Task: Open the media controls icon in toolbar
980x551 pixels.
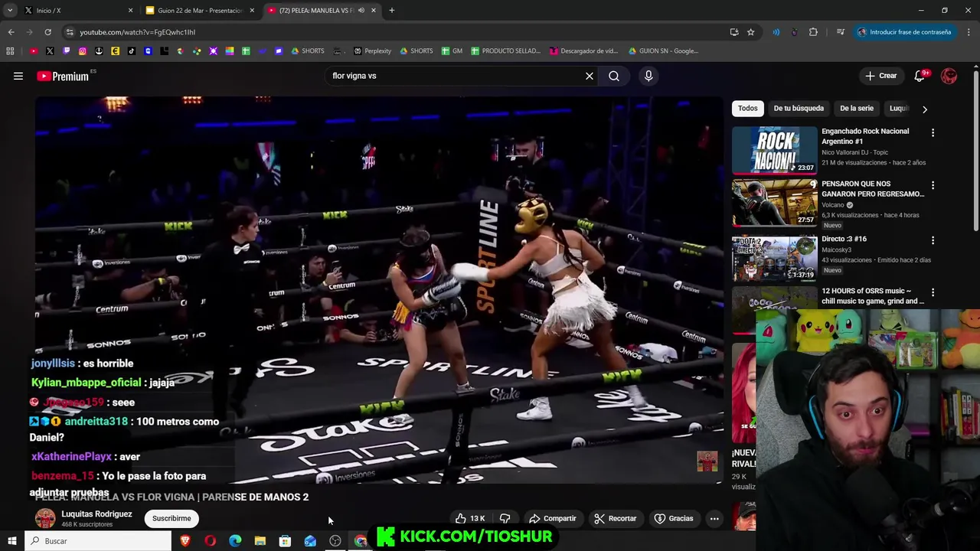Action: tap(840, 32)
